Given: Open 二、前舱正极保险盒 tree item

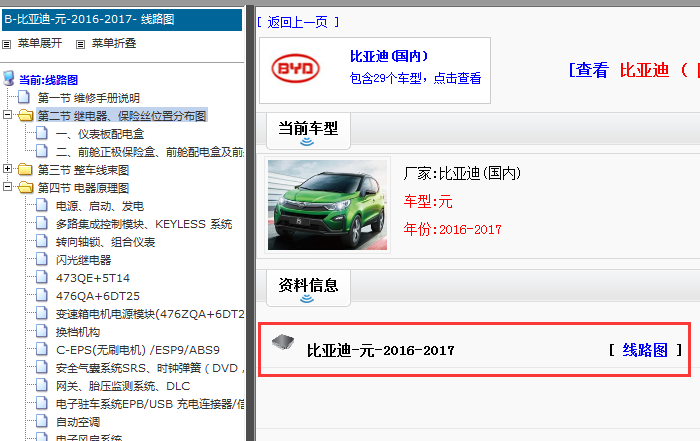Looking at the screenshot, I should click(x=150, y=152).
